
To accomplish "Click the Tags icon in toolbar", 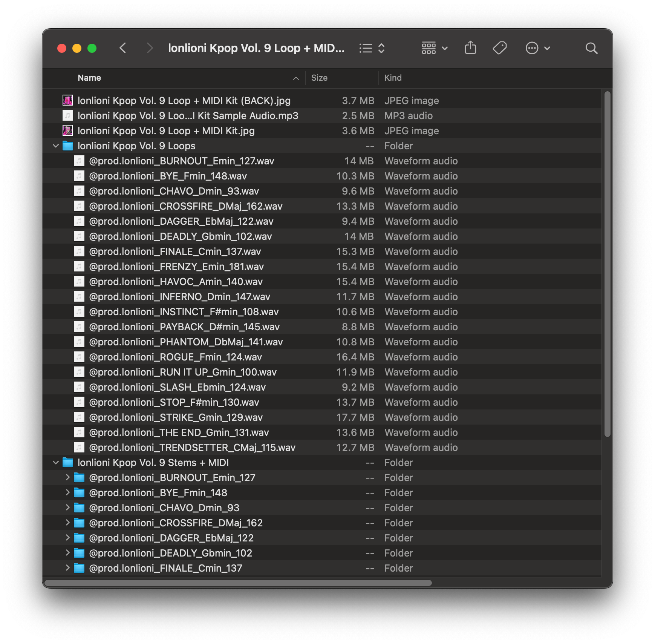I will tap(500, 48).
